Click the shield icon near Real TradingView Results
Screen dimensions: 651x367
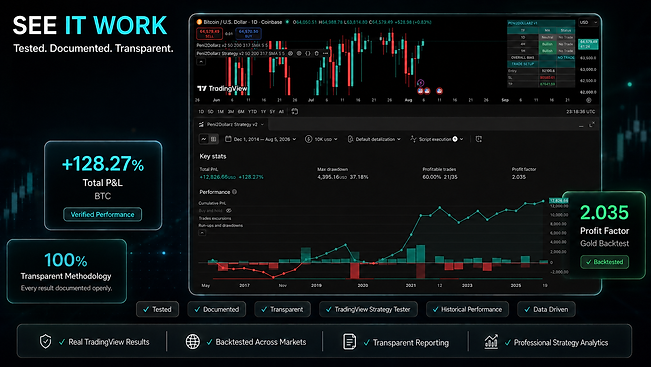click(x=45, y=342)
